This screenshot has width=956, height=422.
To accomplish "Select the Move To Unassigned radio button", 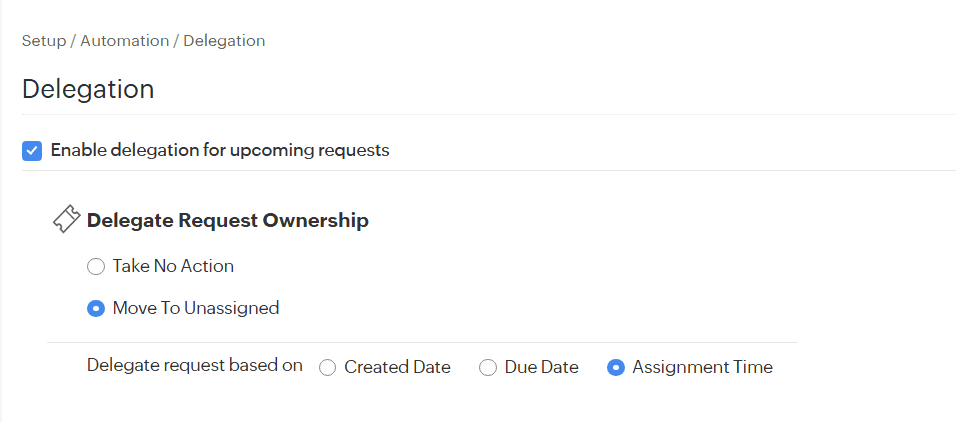I will 96,309.
